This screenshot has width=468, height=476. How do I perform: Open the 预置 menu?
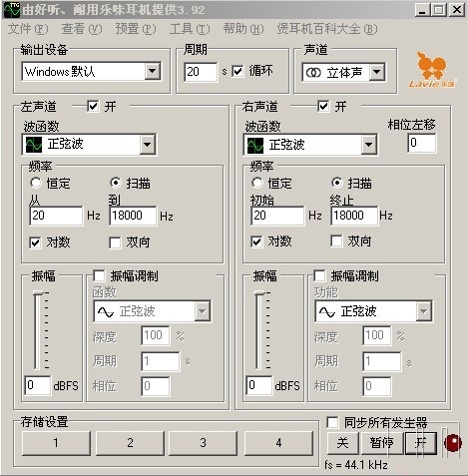click(136, 29)
